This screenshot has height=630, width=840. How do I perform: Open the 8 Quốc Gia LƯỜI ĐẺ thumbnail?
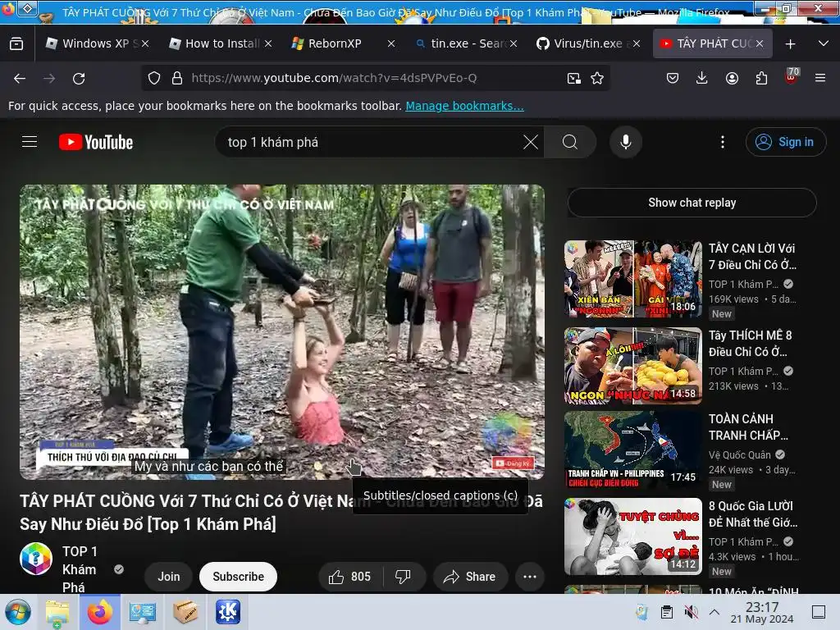pyautogui.click(x=632, y=536)
